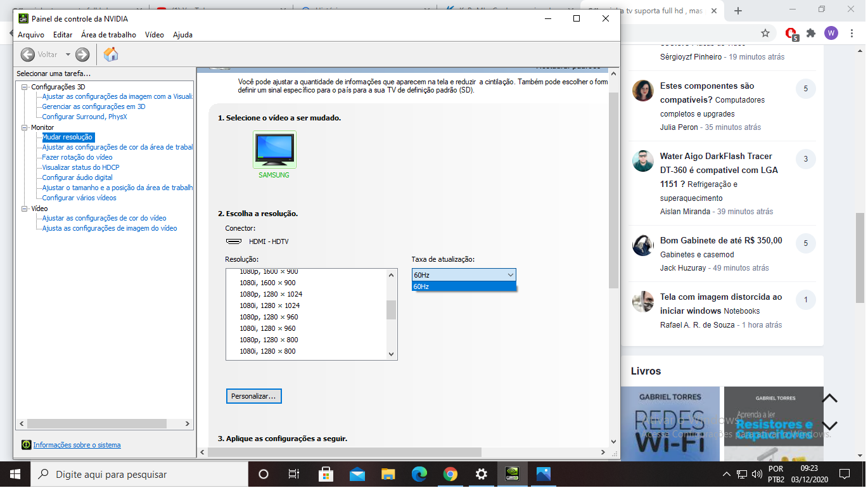Screen dimensions: 868x488
Task: Select Configurar áudio digital
Action: pos(77,177)
